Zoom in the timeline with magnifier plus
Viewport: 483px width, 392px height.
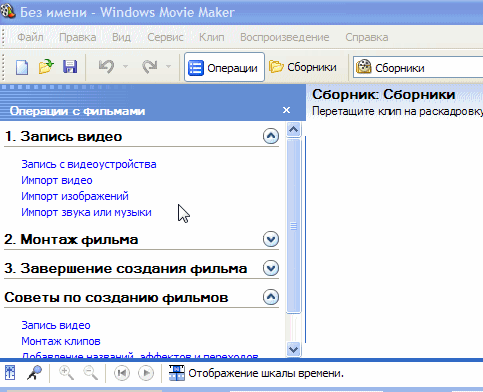(66, 373)
